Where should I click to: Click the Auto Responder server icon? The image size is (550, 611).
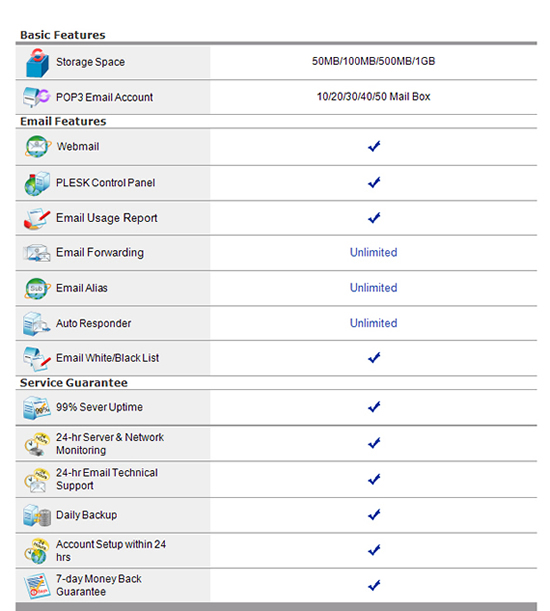pos(36,323)
